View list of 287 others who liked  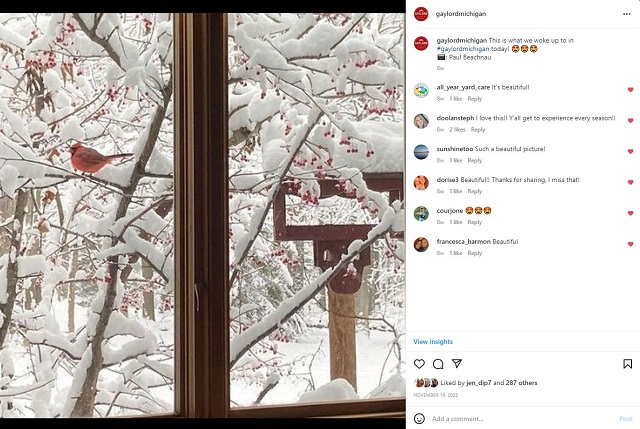click(521, 382)
